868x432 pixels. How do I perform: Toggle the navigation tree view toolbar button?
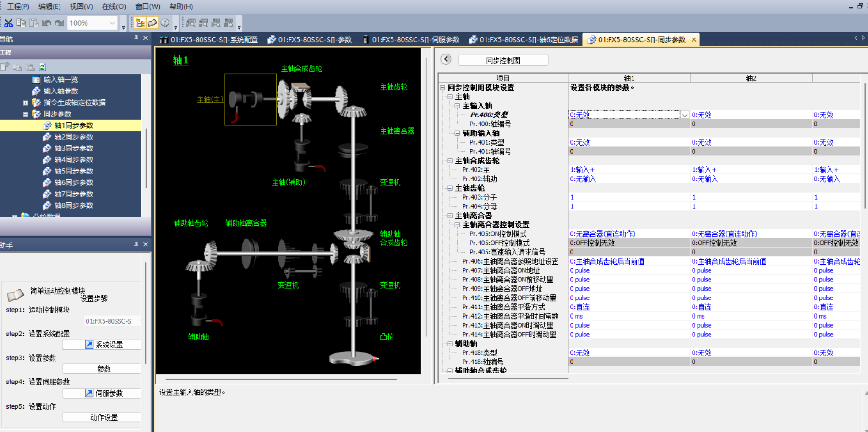pyautogui.click(x=140, y=23)
